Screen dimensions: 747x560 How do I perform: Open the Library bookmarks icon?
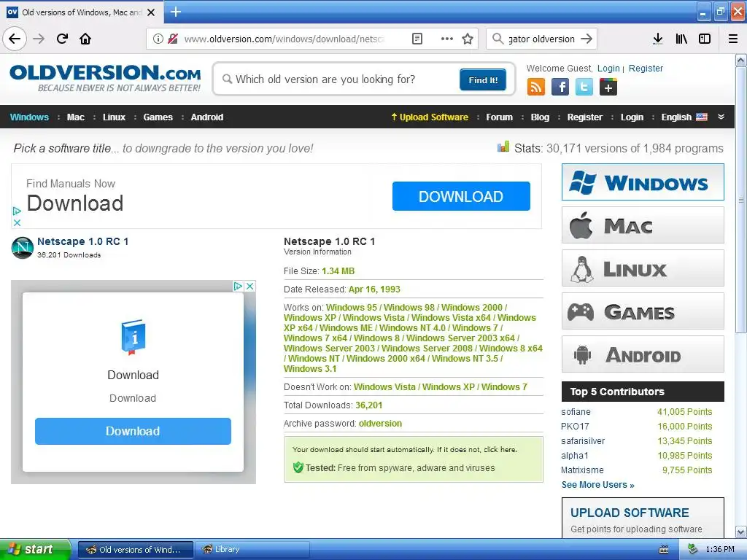[681, 39]
